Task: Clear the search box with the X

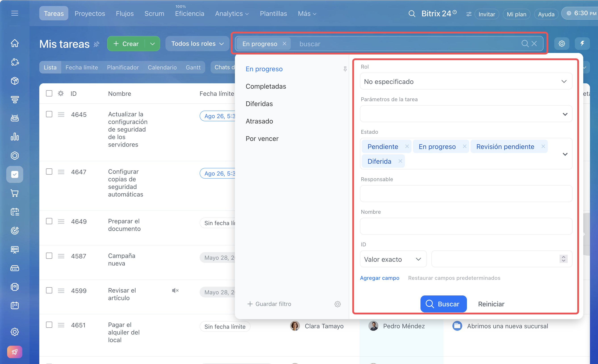Action: pos(534,44)
